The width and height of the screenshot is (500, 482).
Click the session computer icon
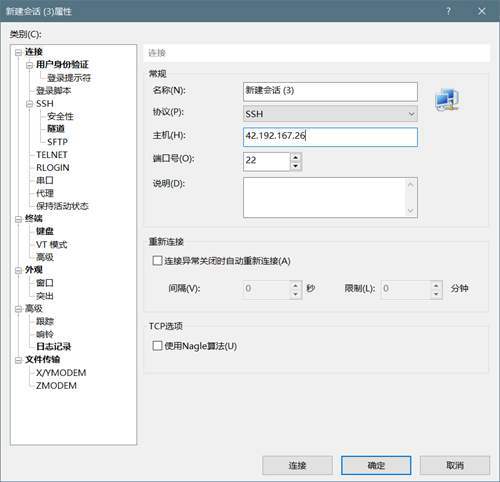pos(447,99)
